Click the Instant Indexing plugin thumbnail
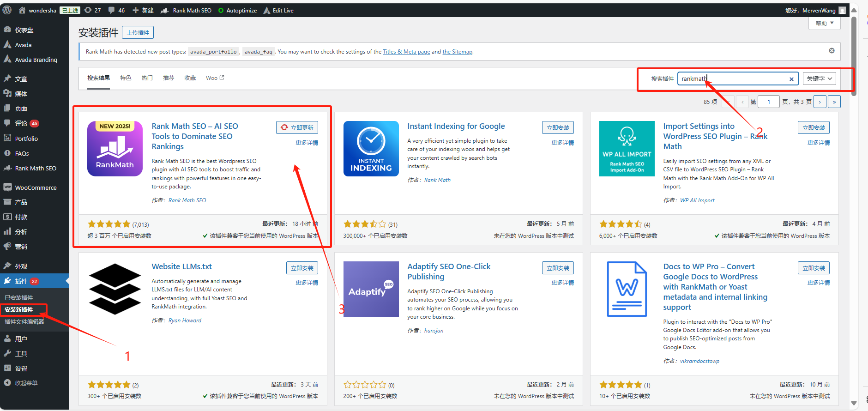This screenshot has height=411, width=868. coord(371,149)
